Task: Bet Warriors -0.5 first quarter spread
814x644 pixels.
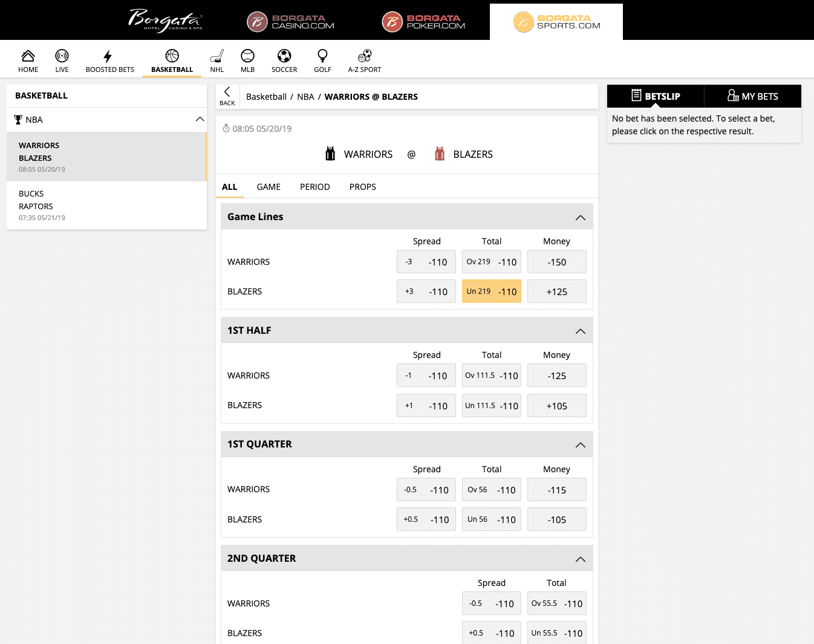Action: point(426,490)
